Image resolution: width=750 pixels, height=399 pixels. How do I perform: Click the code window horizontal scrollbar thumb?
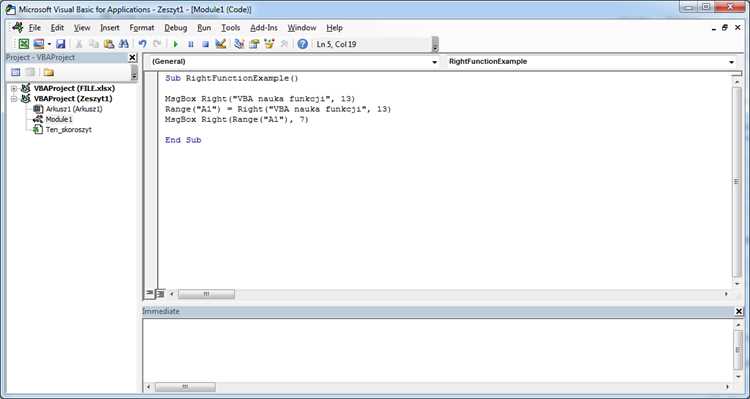click(x=206, y=294)
